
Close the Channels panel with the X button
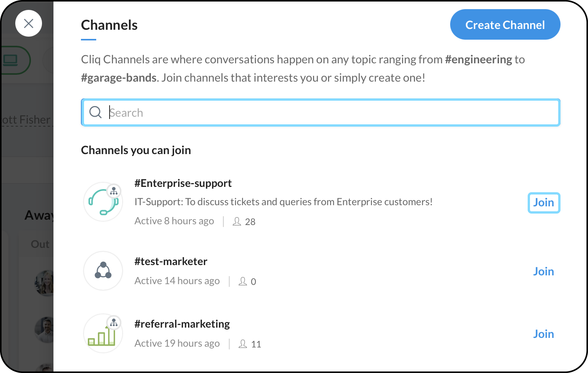[x=29, y=24]
